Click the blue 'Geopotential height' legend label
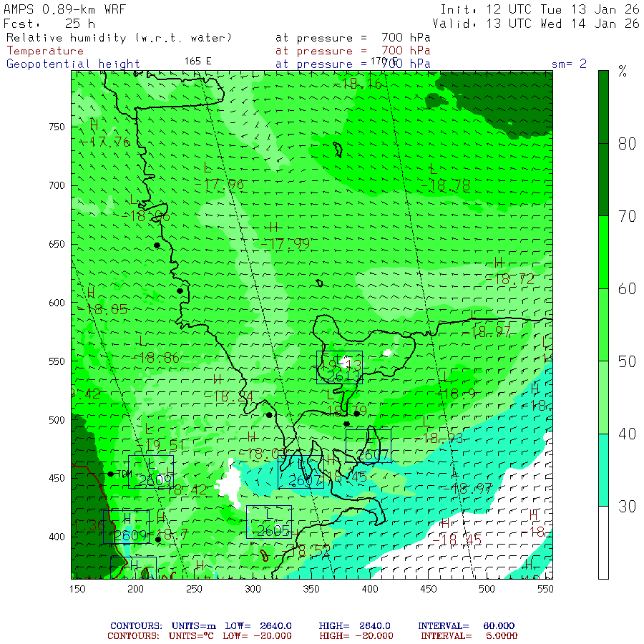The width and height of the screenshot is (644, 644). (x=73, y=64)
